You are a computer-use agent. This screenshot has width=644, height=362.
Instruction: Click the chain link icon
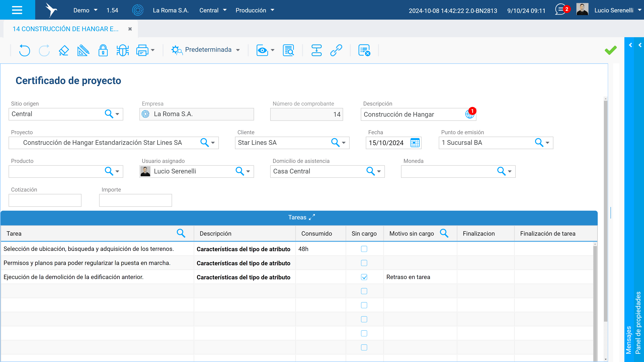coord(336,50)
